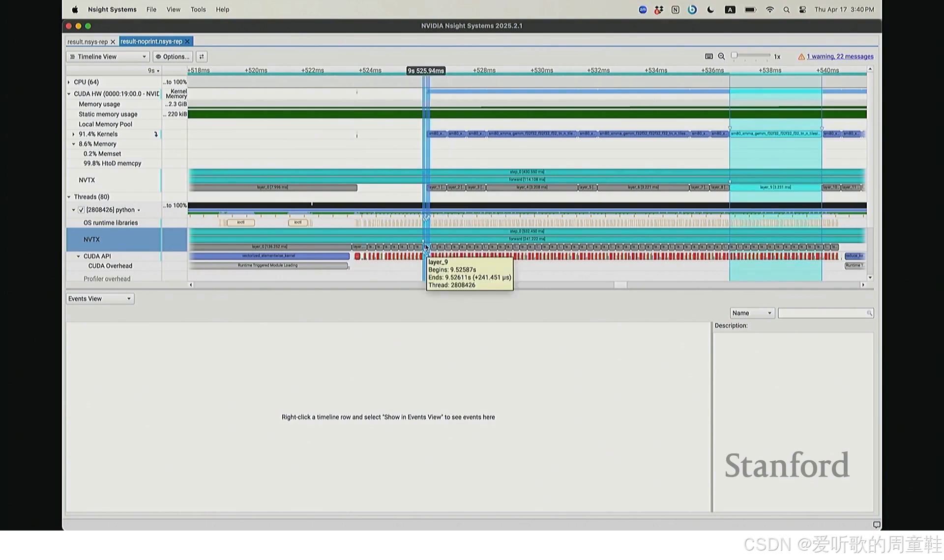Open macOS Spotlight search icon

click(x=786, y=10)
